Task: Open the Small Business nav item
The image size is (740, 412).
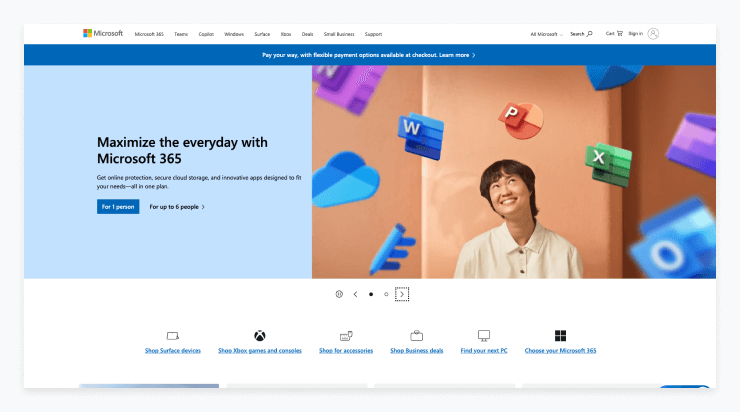Action: coord(339,34)
